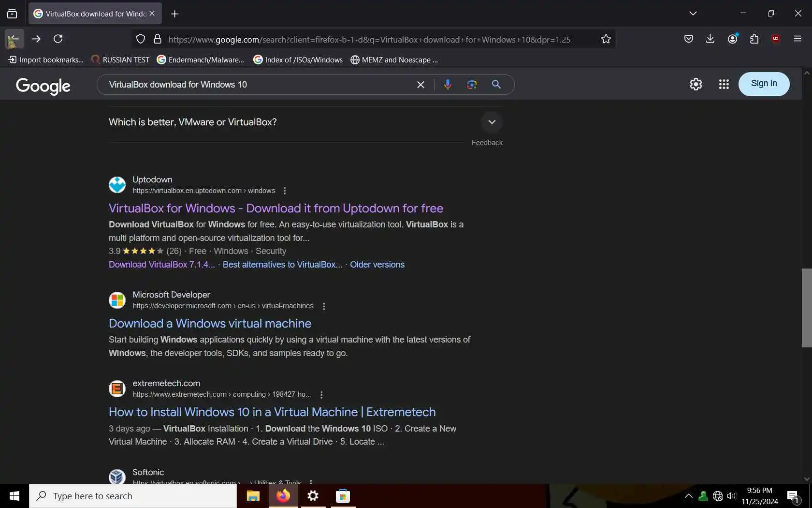This screenshot has width=812, height=508.
Task: Open the Uptodown result favicon
Action: point(117,185)
